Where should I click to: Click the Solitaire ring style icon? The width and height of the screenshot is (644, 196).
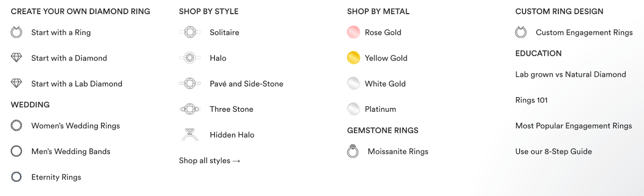(x=190, y=32)
